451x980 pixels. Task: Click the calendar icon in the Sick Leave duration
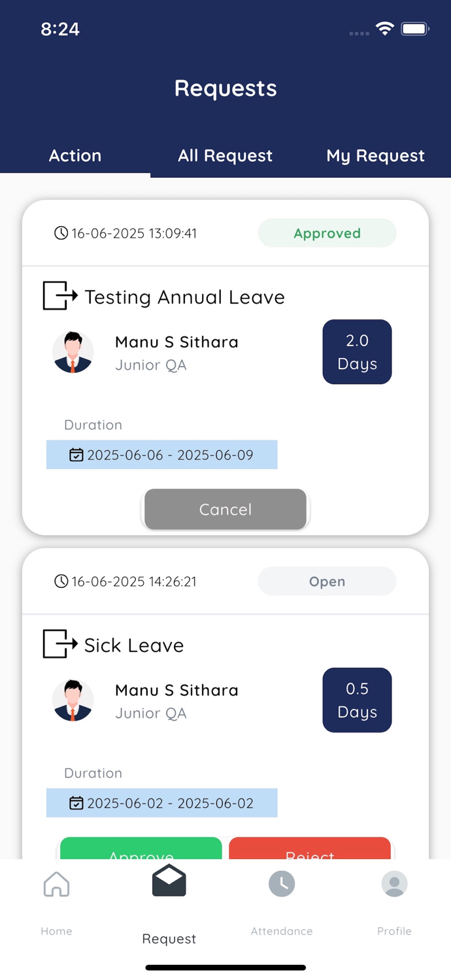(x=76, y=803)
